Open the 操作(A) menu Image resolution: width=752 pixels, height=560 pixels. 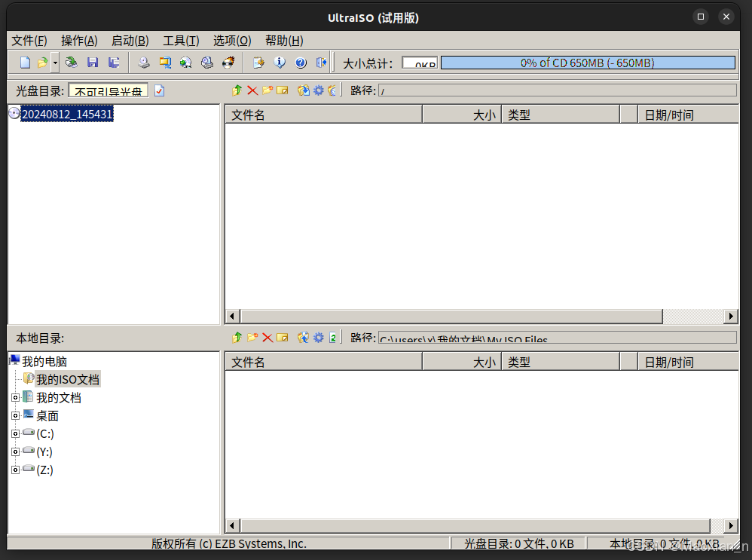click(79, 41)
